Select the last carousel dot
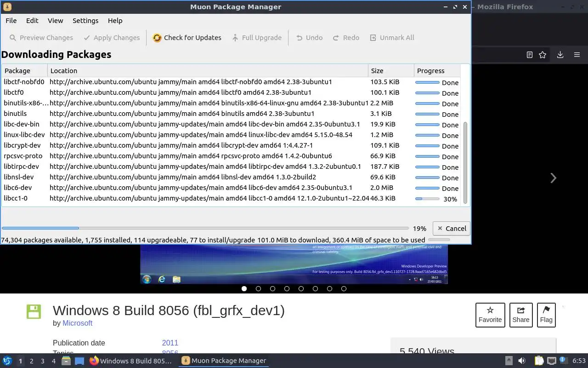Screen dimensions: 588x368 344,289
